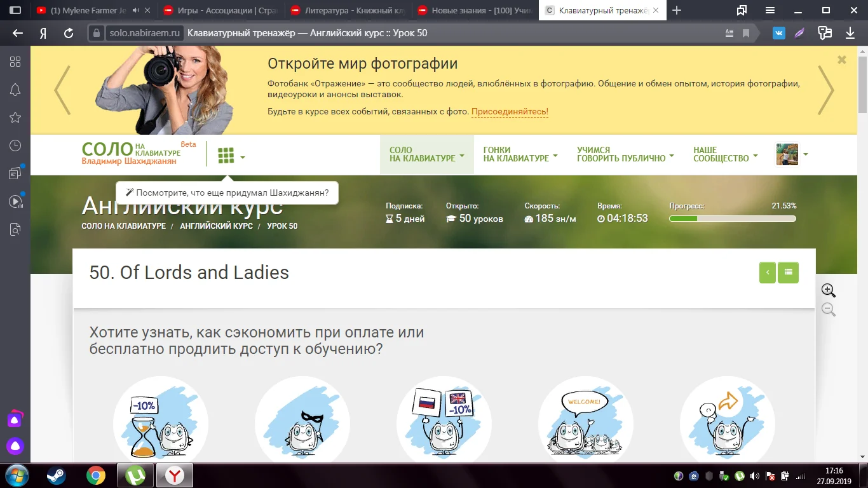Open the password manager key icon

(x=825, y=33)
